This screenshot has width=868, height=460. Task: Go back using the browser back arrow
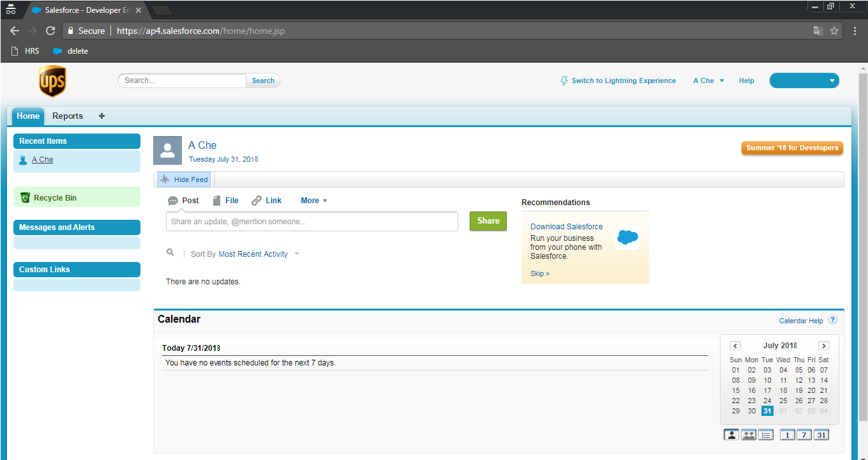click(15, 31)
